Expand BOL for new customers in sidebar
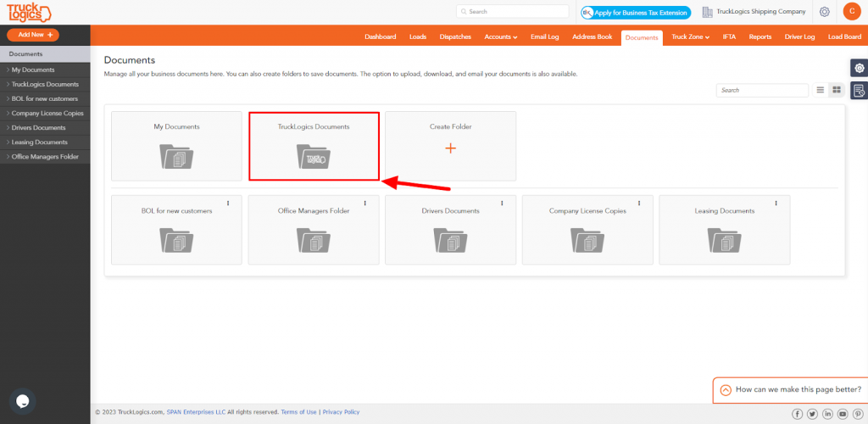Image resolution: width=868 pixels, height=424 pixels. pyautogui.click(x=45, y=99)
